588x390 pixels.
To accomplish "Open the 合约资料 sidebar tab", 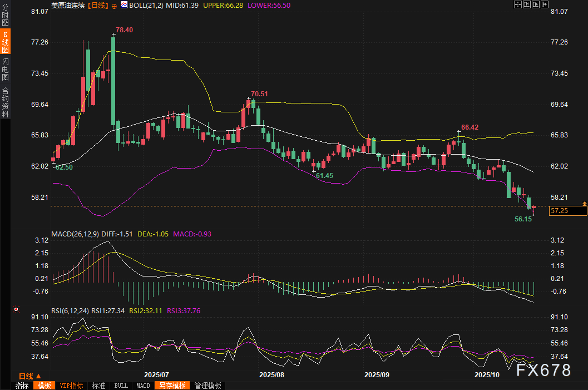I will point(5,102).
